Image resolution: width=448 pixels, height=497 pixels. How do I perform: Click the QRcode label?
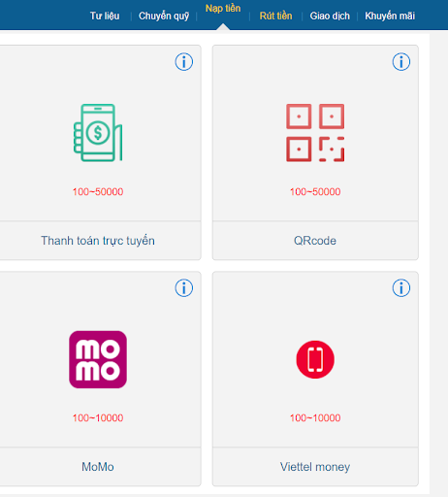coord(315,241)
